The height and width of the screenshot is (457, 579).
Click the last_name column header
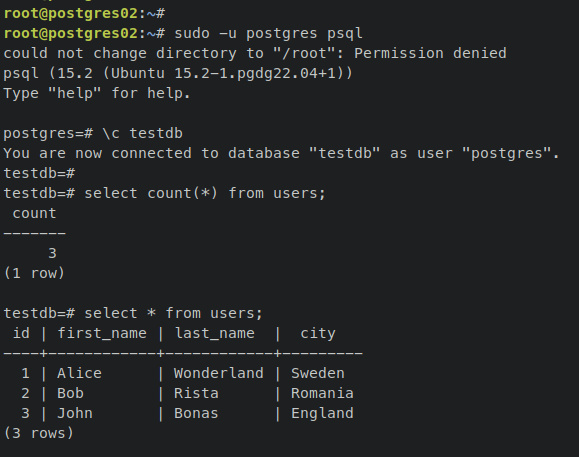(x=215, y=333)
